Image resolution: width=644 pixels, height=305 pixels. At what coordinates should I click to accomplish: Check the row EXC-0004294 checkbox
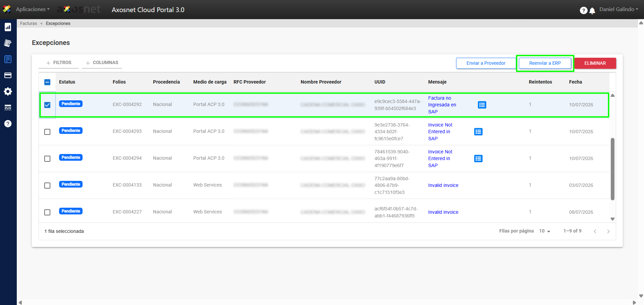coord(47,159)
